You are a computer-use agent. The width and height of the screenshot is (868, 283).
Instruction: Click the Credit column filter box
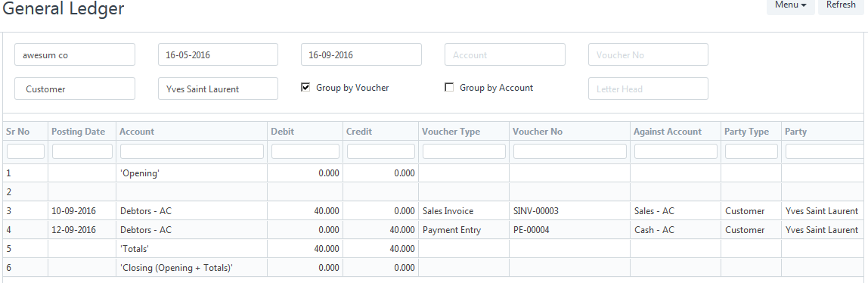click(x=381, y=151)
